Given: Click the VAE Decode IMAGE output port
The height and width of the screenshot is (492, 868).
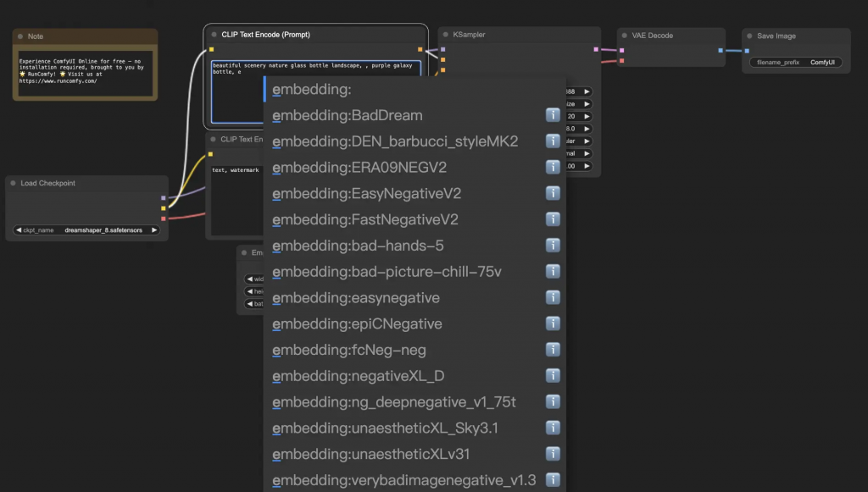Looking at the screenshot, I should 721,50.
